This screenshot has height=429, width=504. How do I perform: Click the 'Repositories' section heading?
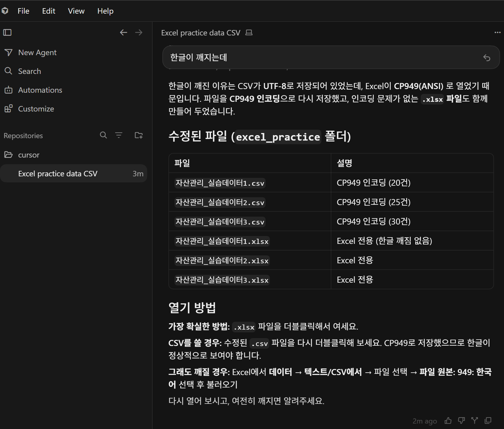(23, 136)
